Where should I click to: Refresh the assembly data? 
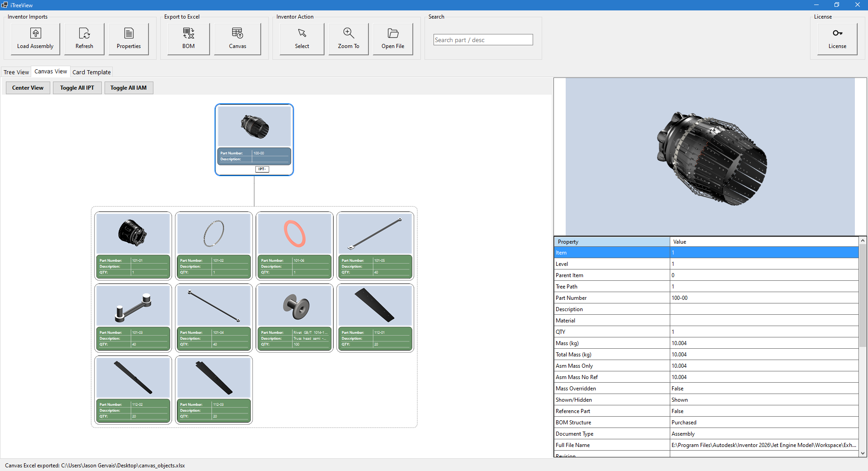click(84, 39)
